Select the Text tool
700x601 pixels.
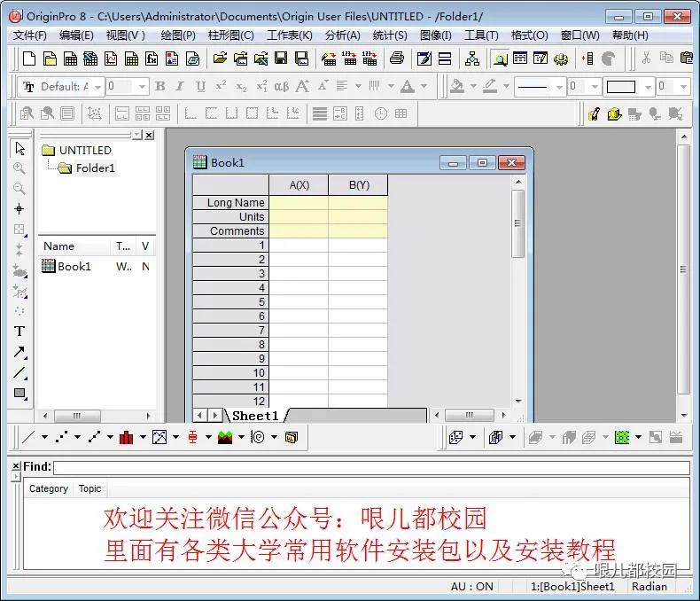point(19,332)
